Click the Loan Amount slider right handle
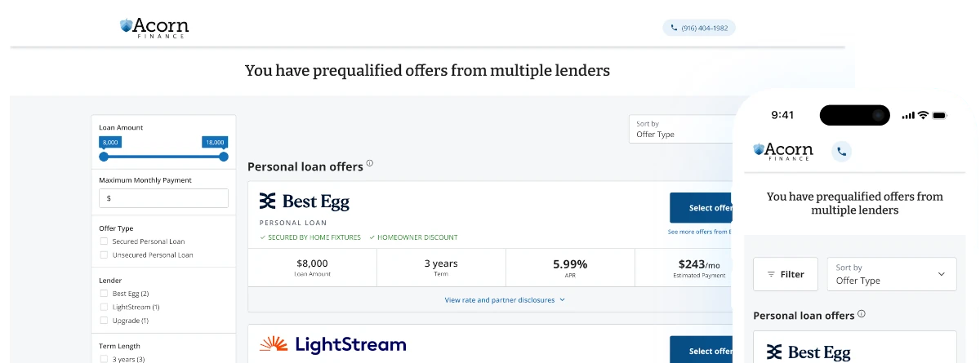Screen dimensions: 980x363 (x=224, y=157)
